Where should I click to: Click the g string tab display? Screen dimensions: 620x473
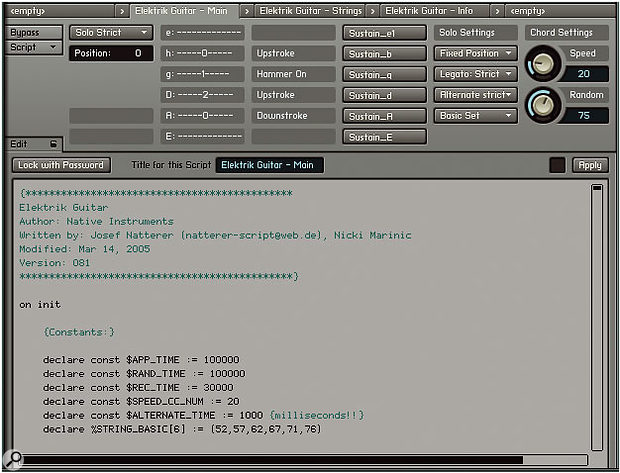(202, 74)
